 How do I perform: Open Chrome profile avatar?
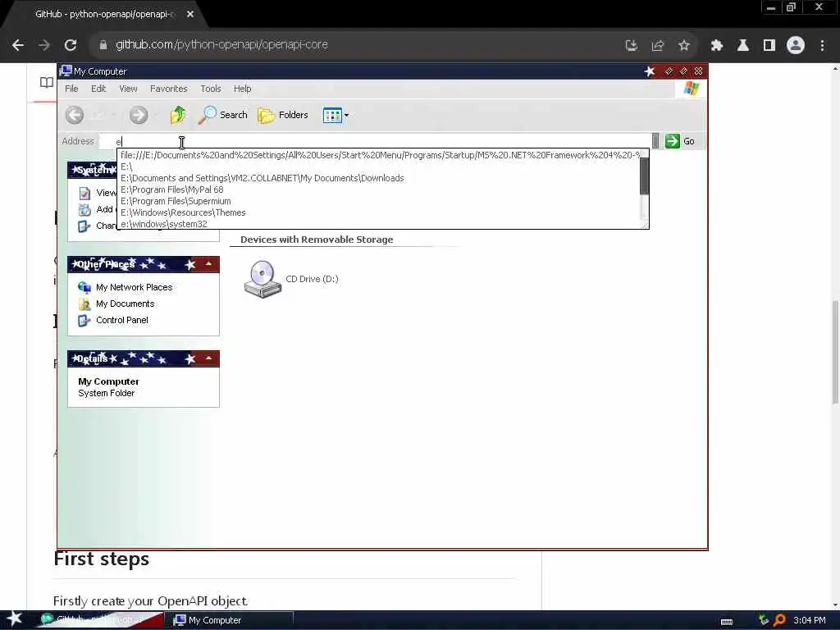796,45
